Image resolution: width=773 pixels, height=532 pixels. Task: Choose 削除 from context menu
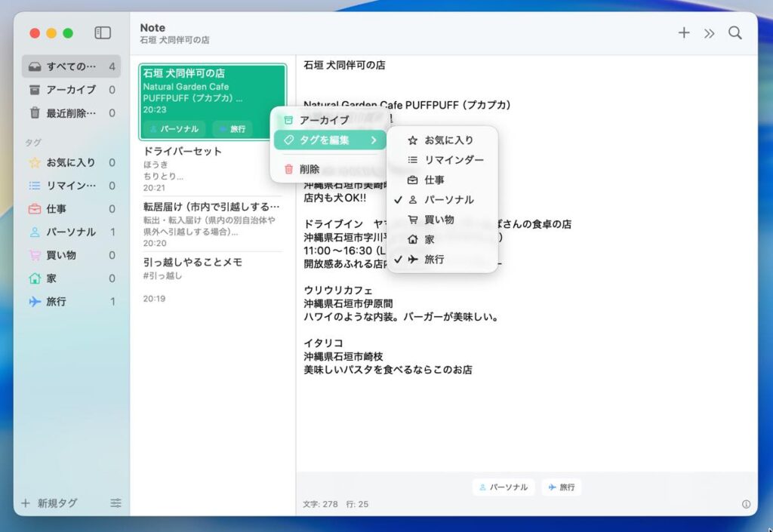click(309, 170)
